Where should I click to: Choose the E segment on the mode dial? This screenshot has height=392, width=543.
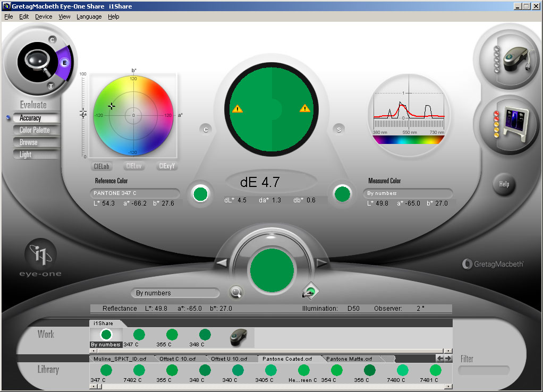click(x=64, y=63)
